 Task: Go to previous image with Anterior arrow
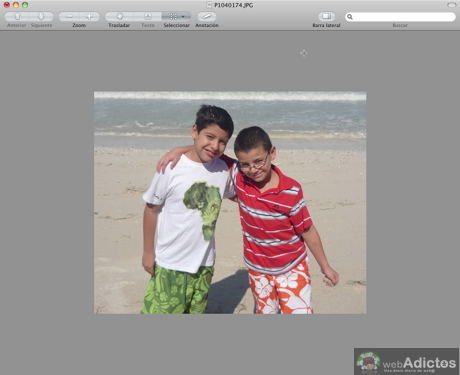17,16
